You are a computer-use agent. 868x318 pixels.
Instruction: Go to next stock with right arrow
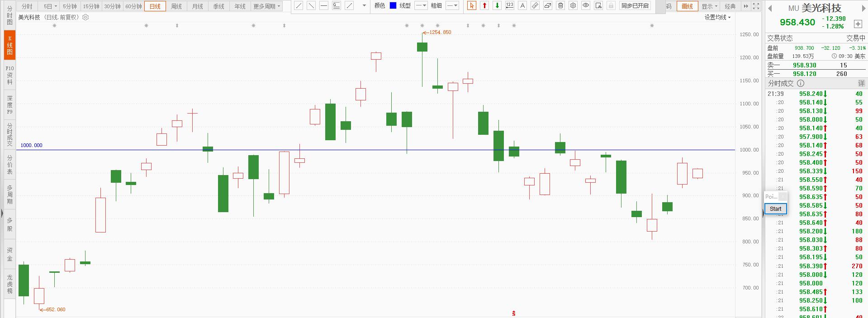pyautogui.click(x=863, y=8)
